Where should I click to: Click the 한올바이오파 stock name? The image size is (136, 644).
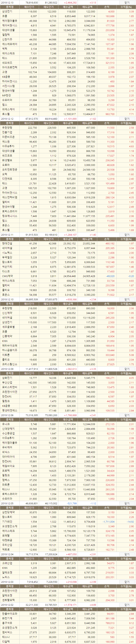10,614
